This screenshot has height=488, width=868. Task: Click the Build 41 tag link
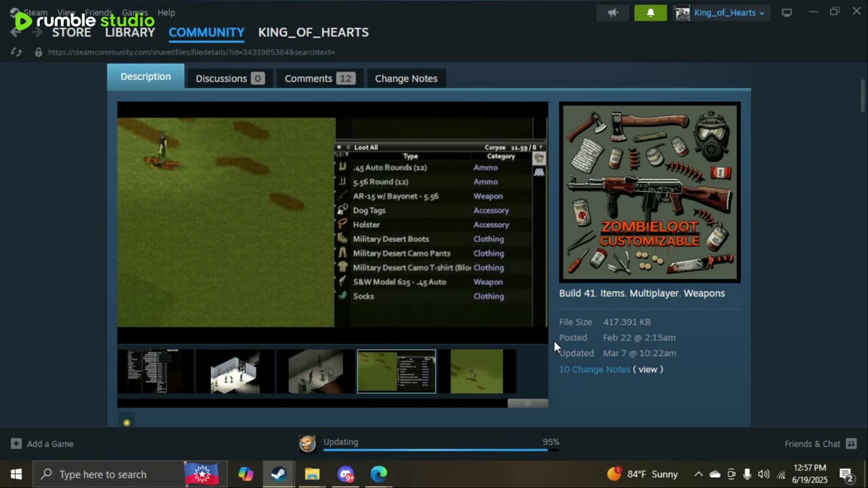tap(577, 293)
